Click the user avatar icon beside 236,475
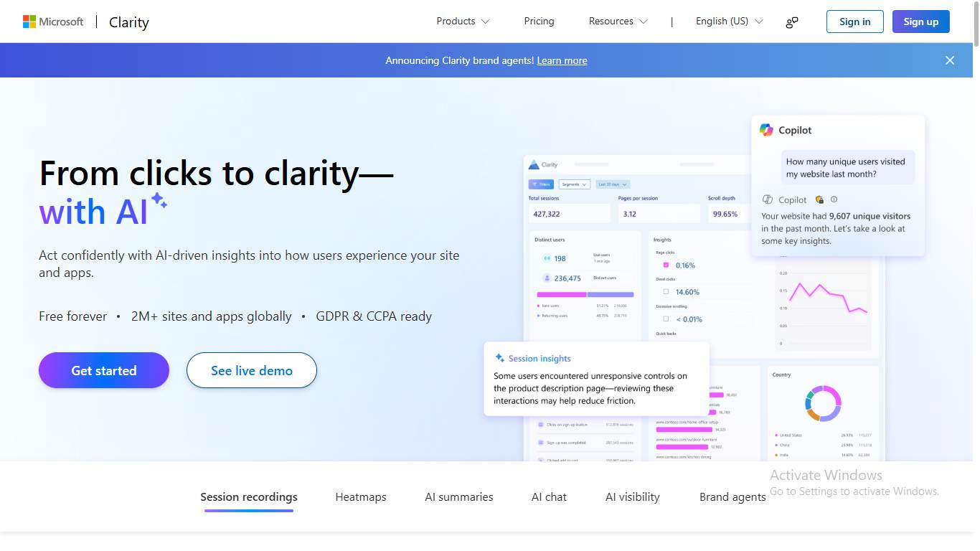The height and width of the screenshot is (551, 980). [x=547, y=278]
